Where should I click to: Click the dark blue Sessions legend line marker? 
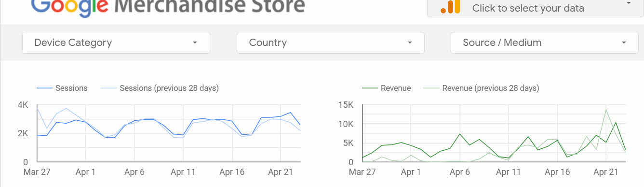(x=44, y=88)
